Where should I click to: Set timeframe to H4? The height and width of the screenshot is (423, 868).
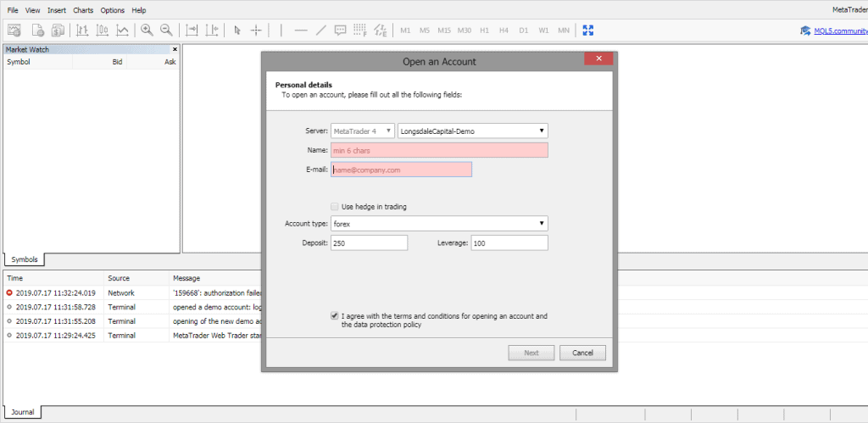click(504, 31)
